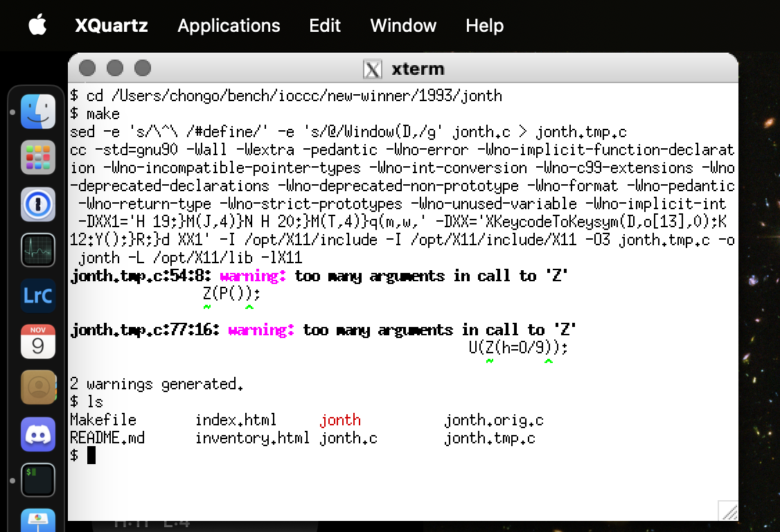This screenshot has width=780, height=532.
Task: Click '2 warnings generated.' line
Action: coord(157,384)
